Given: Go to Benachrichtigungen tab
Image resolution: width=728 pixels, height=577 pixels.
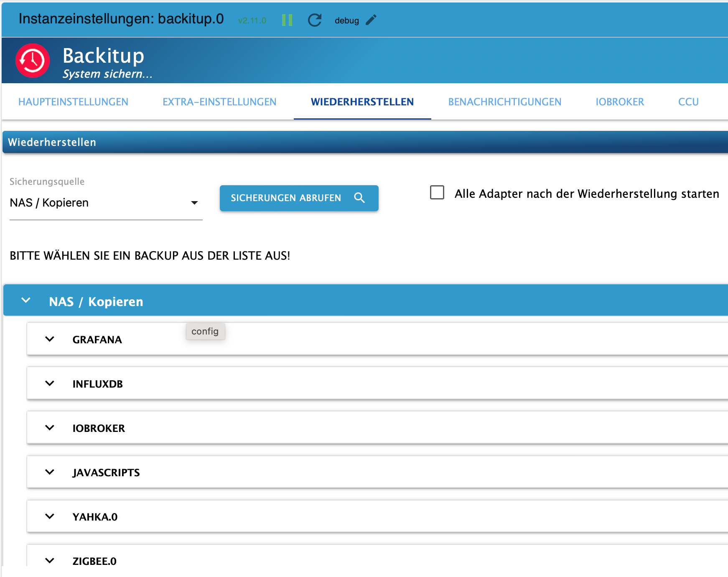Looking at the screenshot, I should coord(504,102).
